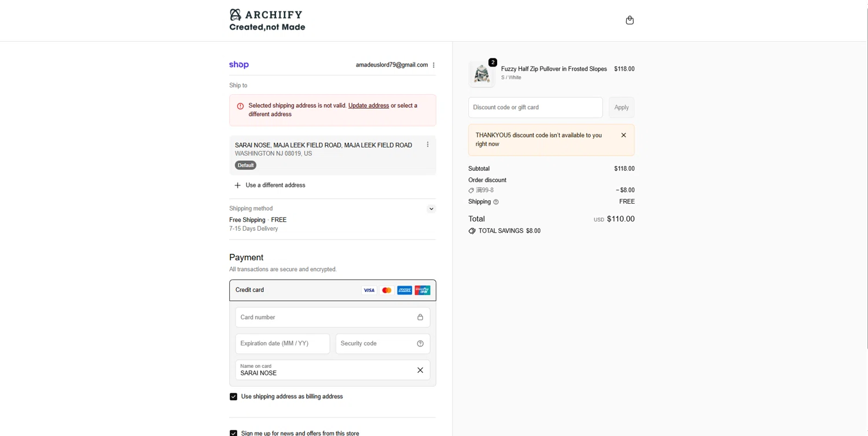Click the Free Shipping · FREE text
This screenshot has height=436, width=868.
pyautogui.click(x=258, y=220)
